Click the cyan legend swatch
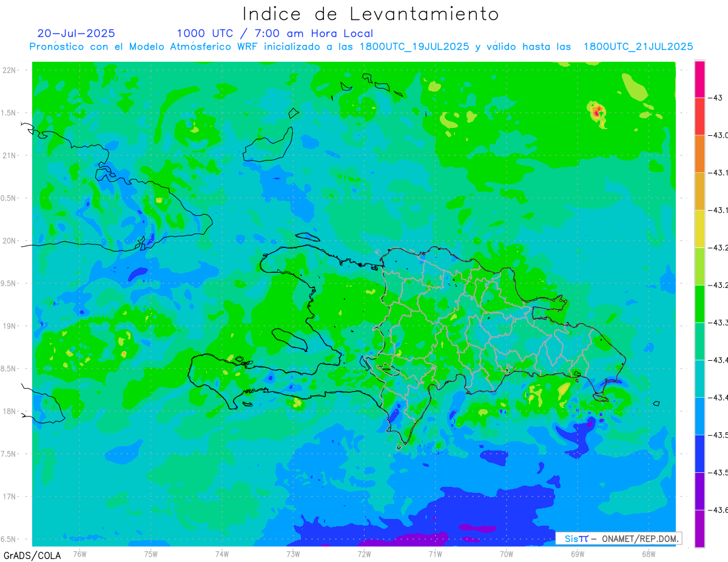This screenshot has height=562, width=728. pos(699,378)
